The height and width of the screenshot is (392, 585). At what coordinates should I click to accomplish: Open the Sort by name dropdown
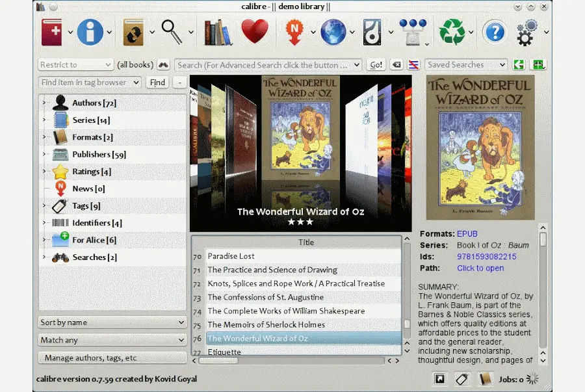112,322
